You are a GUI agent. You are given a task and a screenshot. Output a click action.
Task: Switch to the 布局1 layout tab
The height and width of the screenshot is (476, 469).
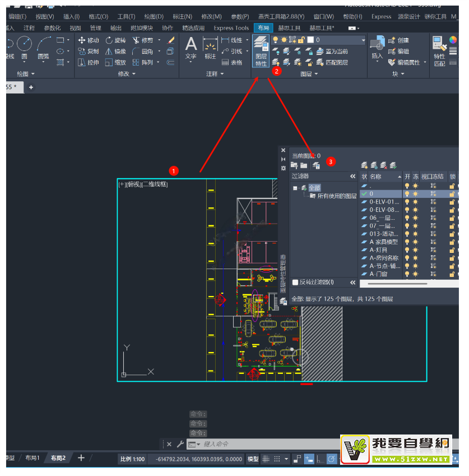tap(32, 458)
